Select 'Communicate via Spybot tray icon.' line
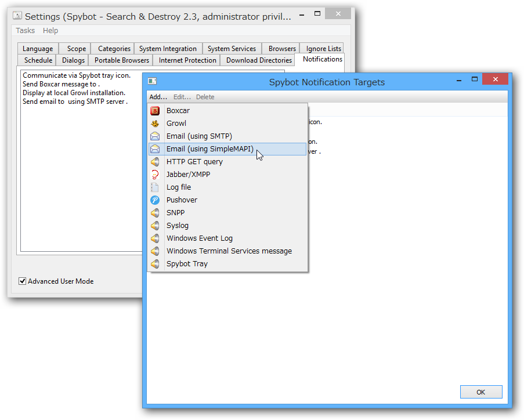This screenshot has width=524, height=420. pos(77,75)
